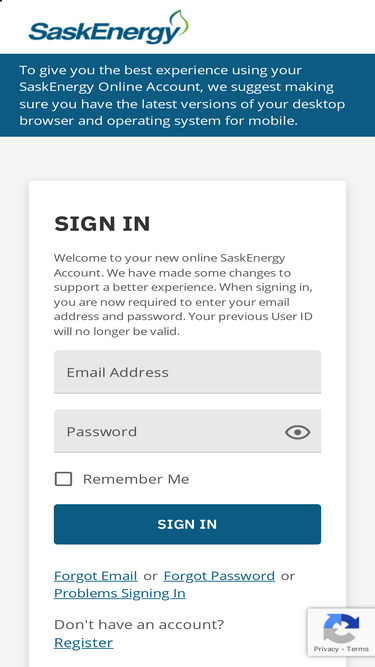Tick the Remember Me checkbox
375x667 pixels.
63,479
